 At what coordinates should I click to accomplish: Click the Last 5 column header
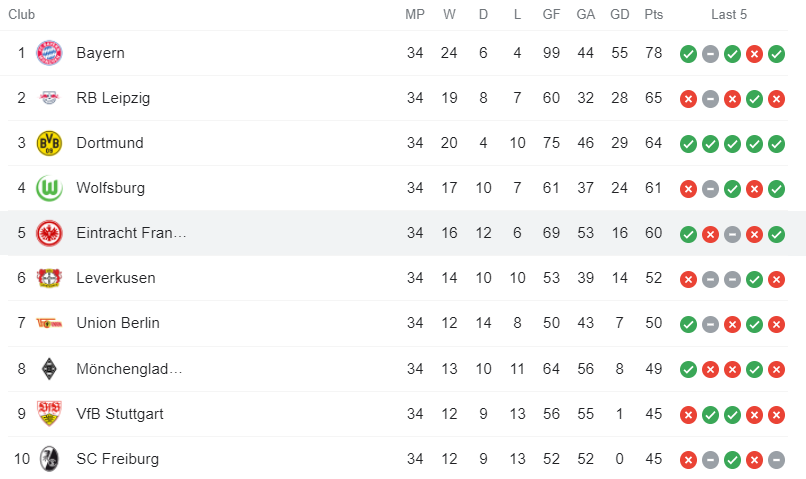[x=729, y=14]
